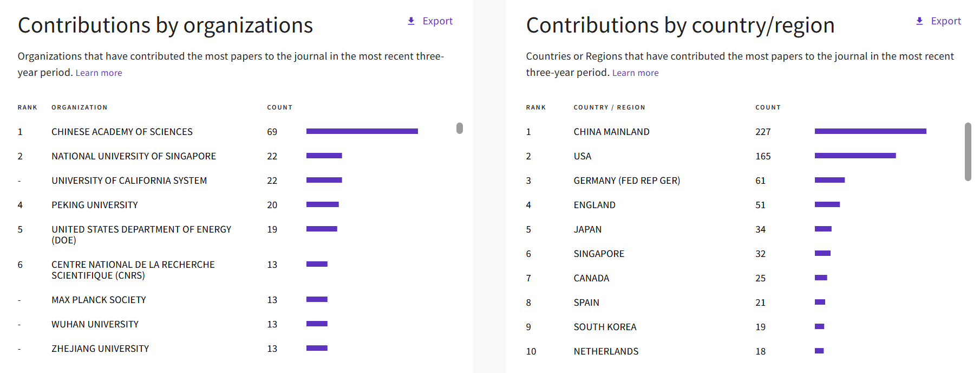980x373 pixels.
Task: Open Learn more link under organizations description
Action: [x=99, y=73]
